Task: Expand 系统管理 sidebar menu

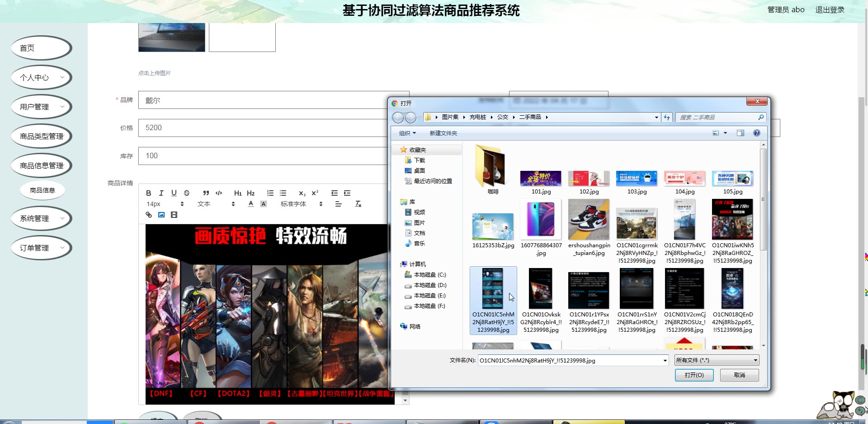Action: tap(41, 218)
